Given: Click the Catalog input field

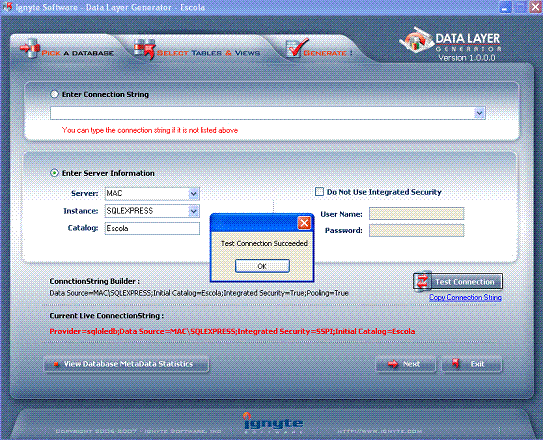Looking at the screenshot, I should [x=152, y=228].
